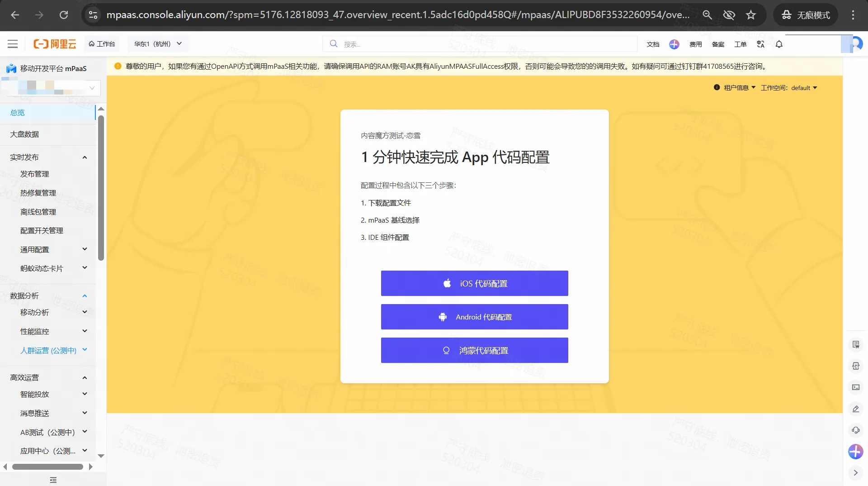The height and width of the screenshot is (486, 868).
Task: Open the APP icon in right rail
Action: (856, 366)
